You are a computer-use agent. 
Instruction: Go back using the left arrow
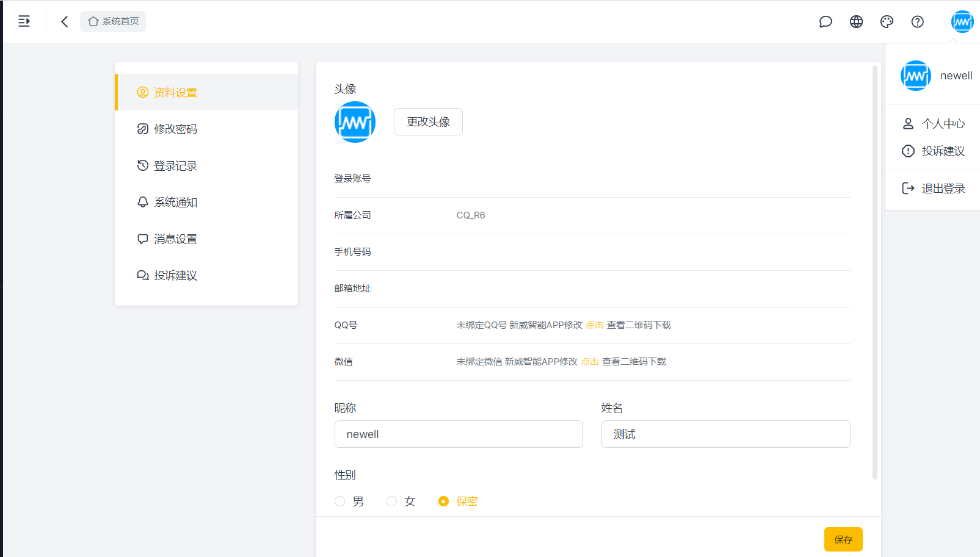click(64, 21)
